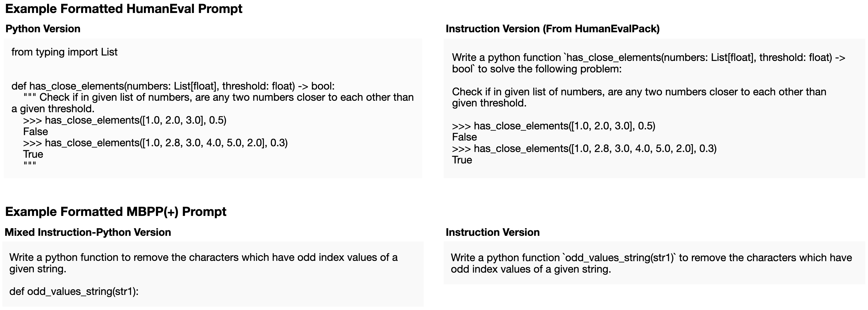
Task: Click the "def odd_values_string(str1):" line
Action: [74, 292]
